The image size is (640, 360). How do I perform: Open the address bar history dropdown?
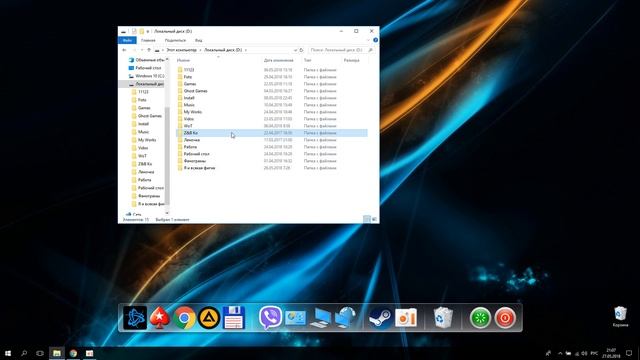[295, 50]
